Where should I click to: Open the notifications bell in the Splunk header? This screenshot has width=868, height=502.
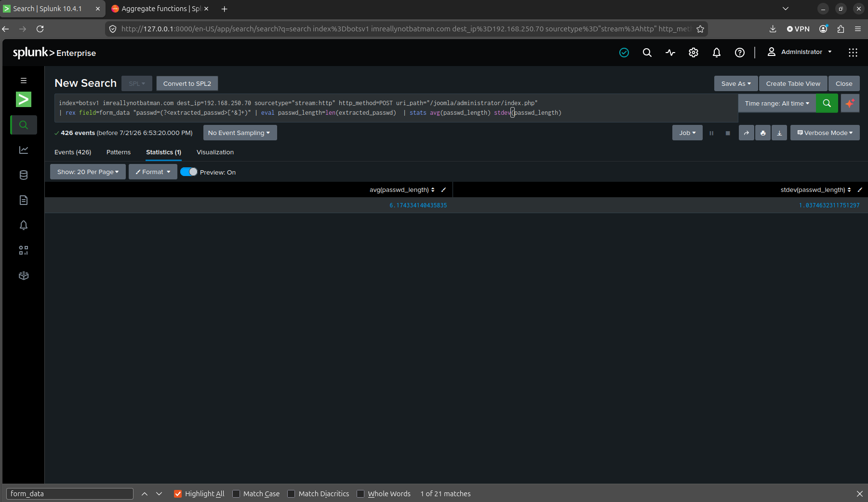[717, 53]
